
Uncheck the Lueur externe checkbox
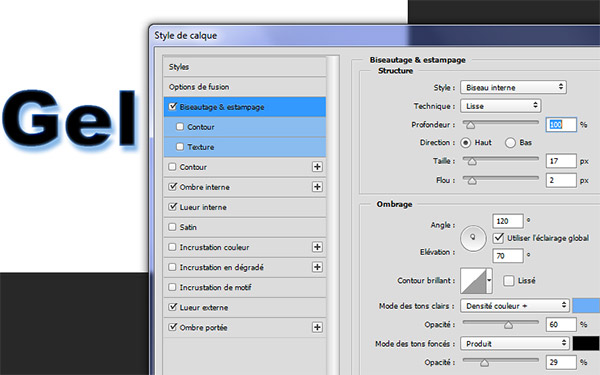tap(173, 307)
